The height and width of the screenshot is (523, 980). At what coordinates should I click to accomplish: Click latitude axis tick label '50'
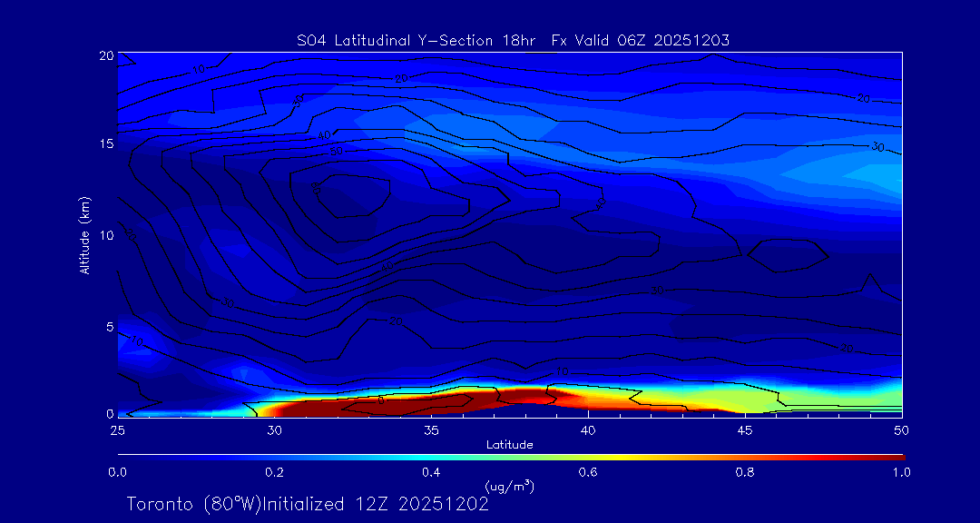pyautogui.click(x=902, y=429)
